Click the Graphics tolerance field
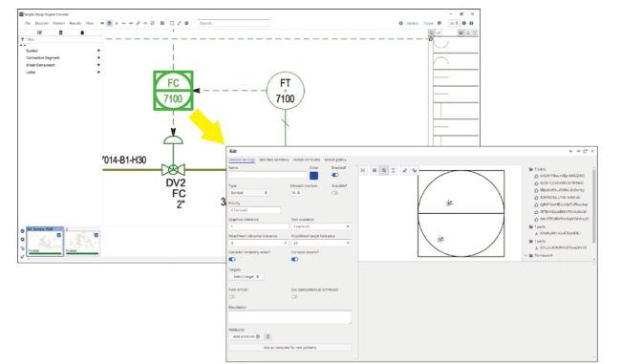The image size is (621, 364). click(258, 226)
